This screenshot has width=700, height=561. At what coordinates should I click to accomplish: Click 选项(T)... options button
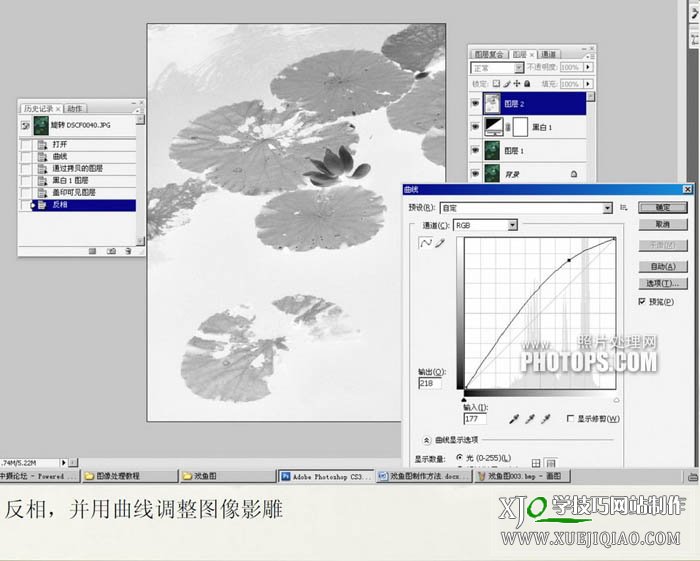pos(663,283)
